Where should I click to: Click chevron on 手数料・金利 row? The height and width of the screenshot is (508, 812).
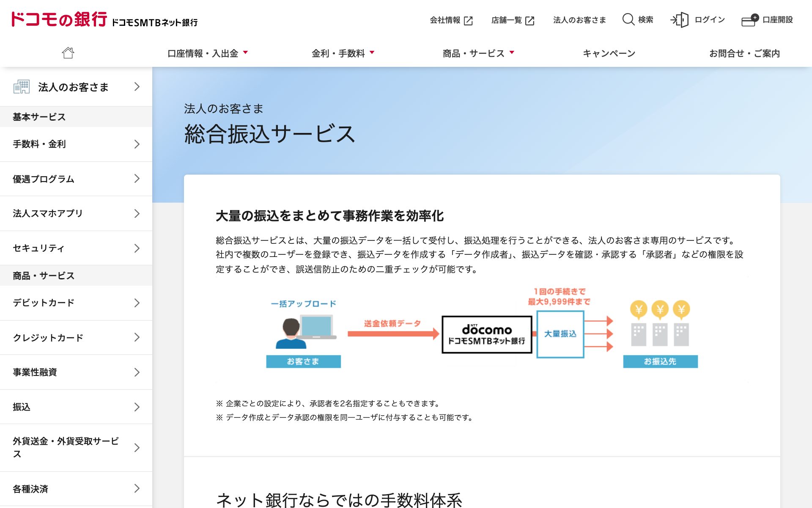tap(137, 144)
